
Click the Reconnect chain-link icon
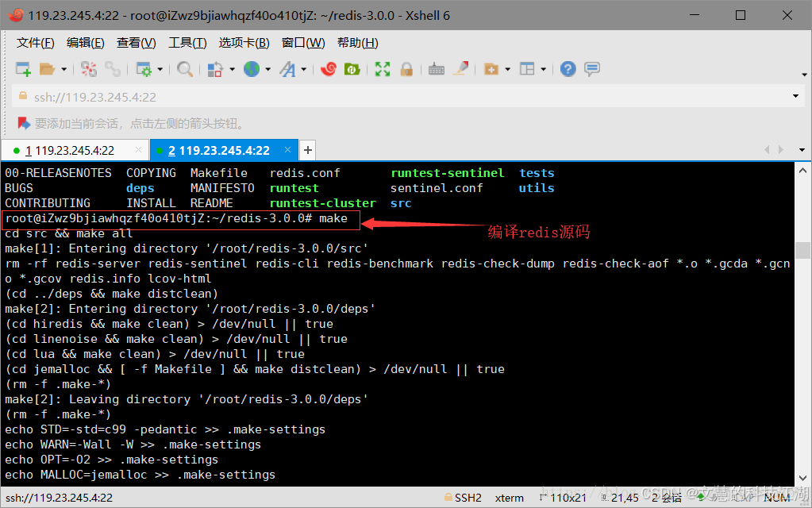pos(113,69)
